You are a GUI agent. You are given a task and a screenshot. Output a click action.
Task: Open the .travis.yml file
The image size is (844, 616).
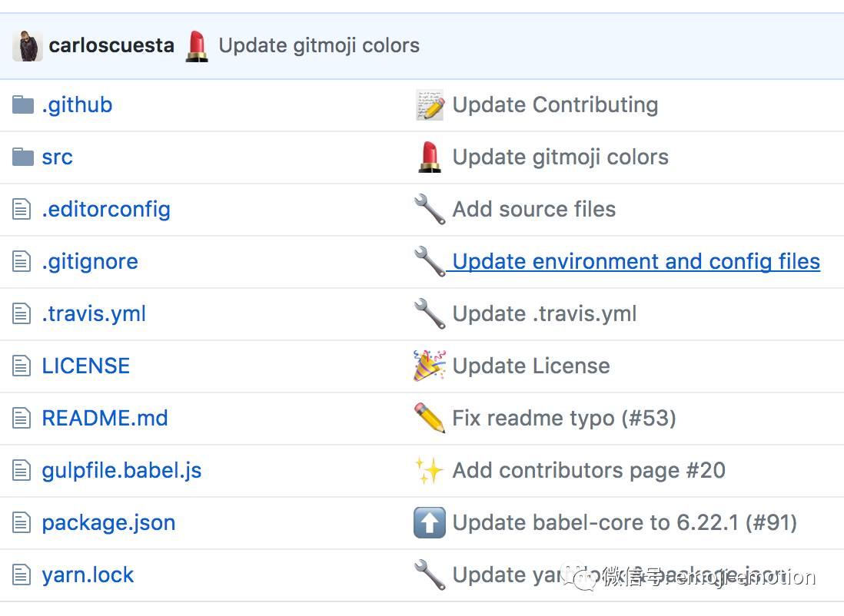94,313
